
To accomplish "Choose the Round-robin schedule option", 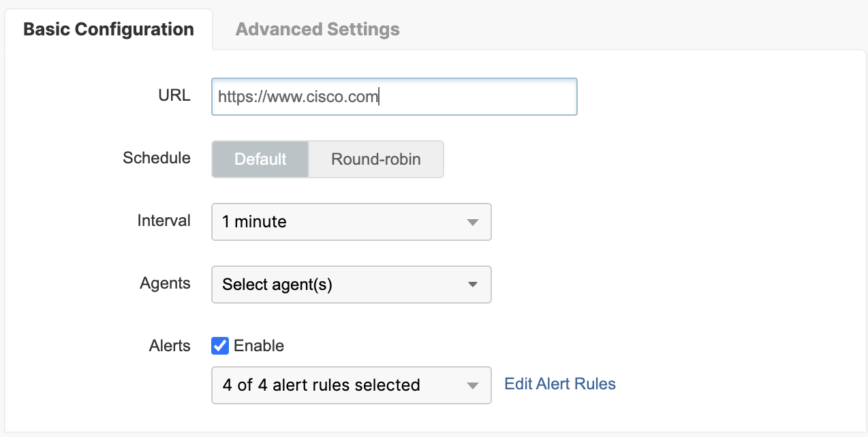I will 376,159.
